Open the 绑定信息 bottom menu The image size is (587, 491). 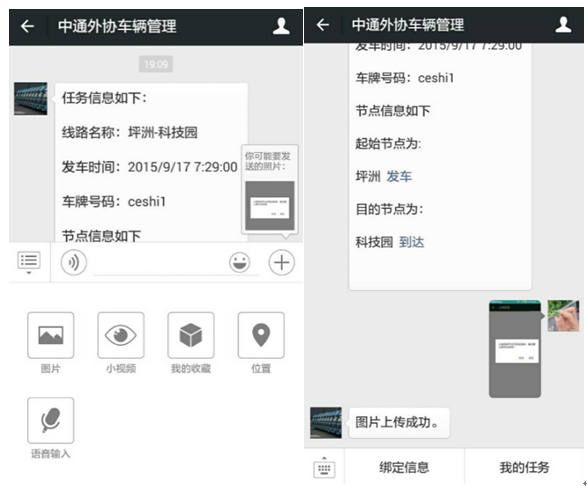(x=404, y=467)
